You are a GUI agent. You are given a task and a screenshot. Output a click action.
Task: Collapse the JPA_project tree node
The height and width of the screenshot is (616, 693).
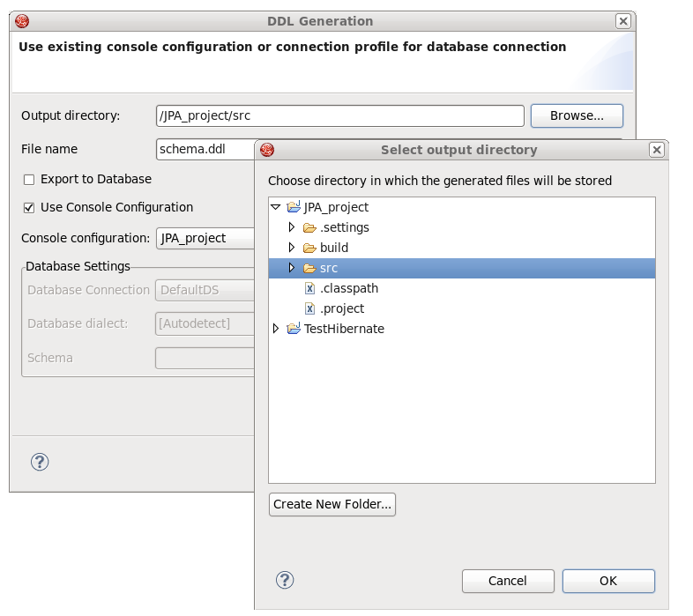click(276, 208)
